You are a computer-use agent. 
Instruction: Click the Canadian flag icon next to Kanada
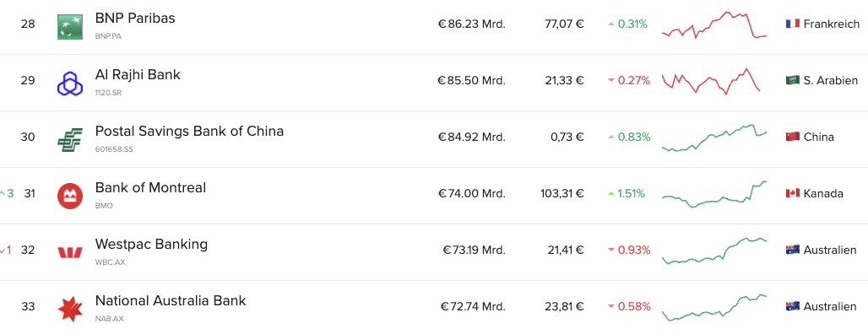[x=793, y=193]
